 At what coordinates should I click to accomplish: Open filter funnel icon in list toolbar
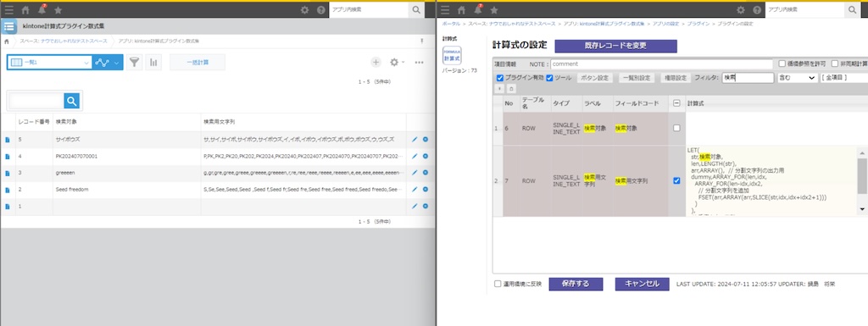click(134, 63)
